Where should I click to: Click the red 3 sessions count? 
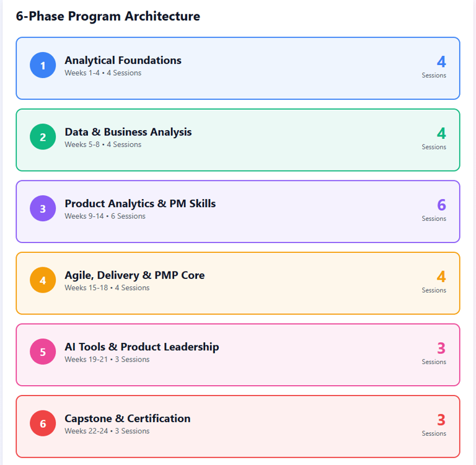441,420
